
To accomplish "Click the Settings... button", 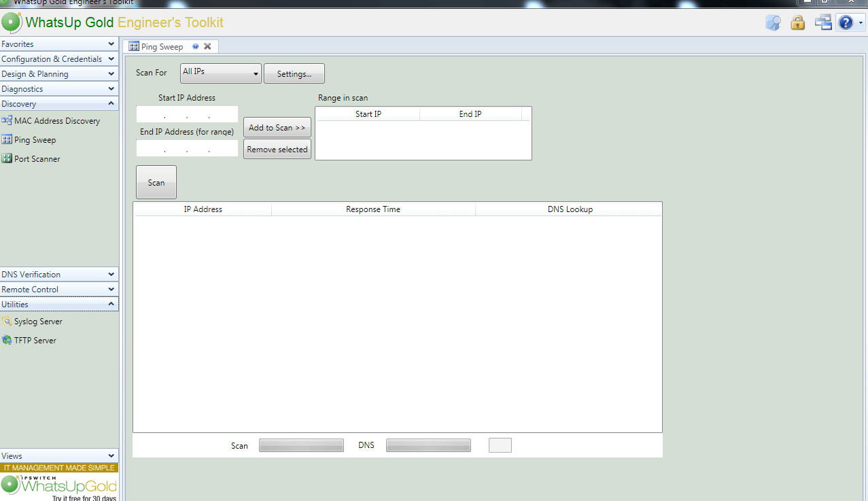I will coord(294,73).
